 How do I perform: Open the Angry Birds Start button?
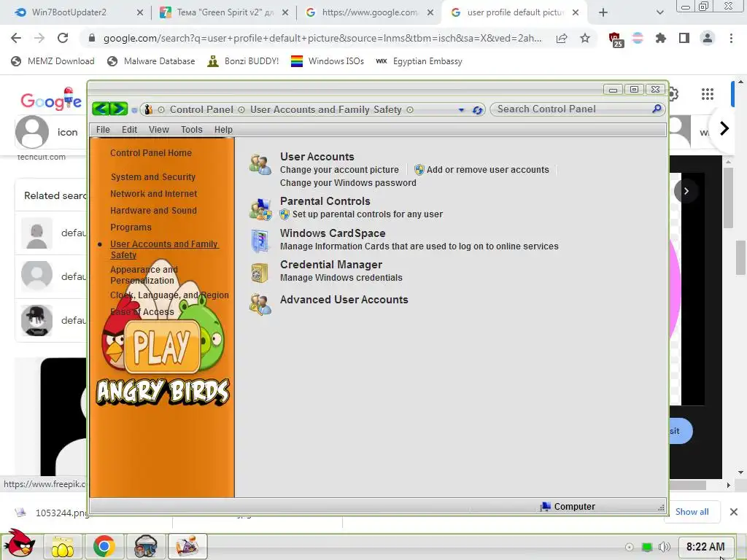19,544
